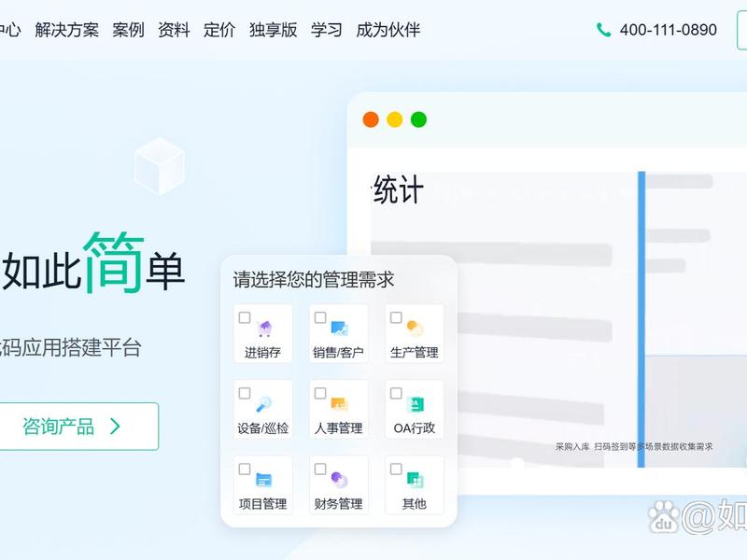Go to the 资料 page

pos(174,30)
